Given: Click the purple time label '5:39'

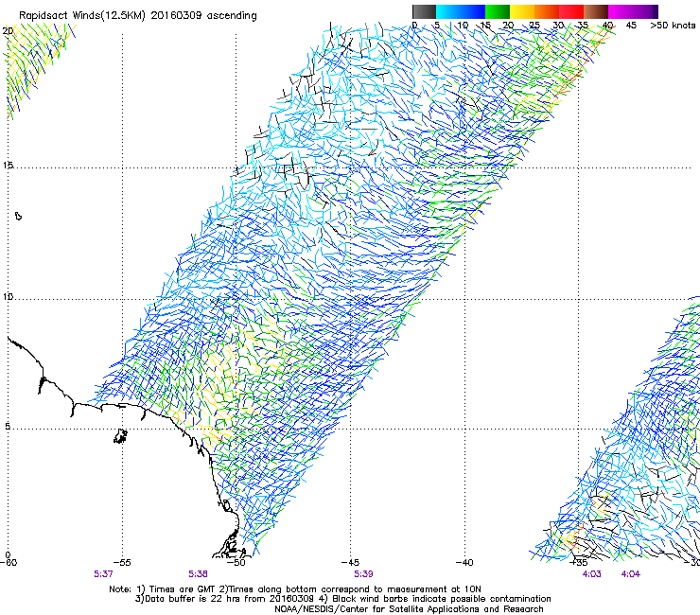Looking at the screenshot, I should point(363,574).
